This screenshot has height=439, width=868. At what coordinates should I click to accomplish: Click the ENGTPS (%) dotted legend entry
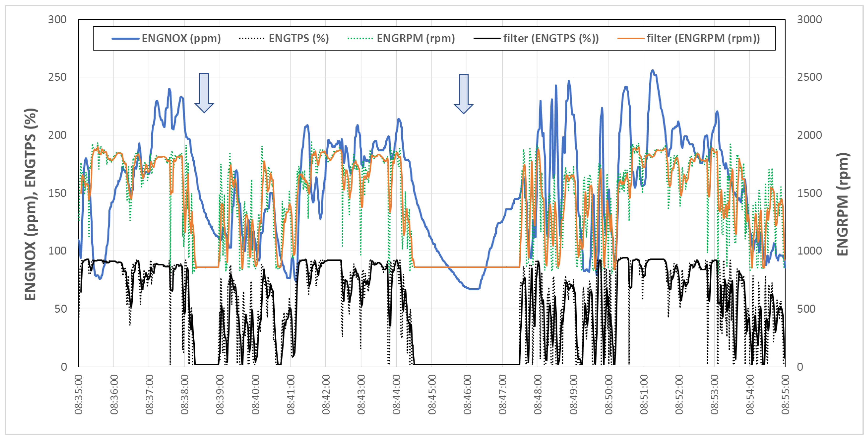(x=298, y=38)
